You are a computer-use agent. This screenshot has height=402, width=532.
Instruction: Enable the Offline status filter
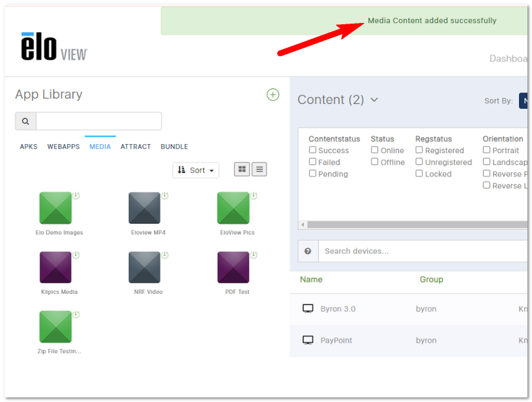pyautogui.click(x=375, y=162)
